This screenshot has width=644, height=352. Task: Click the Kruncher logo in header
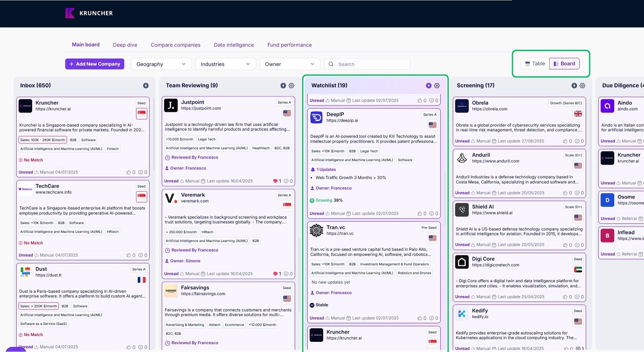click(89, 13)
